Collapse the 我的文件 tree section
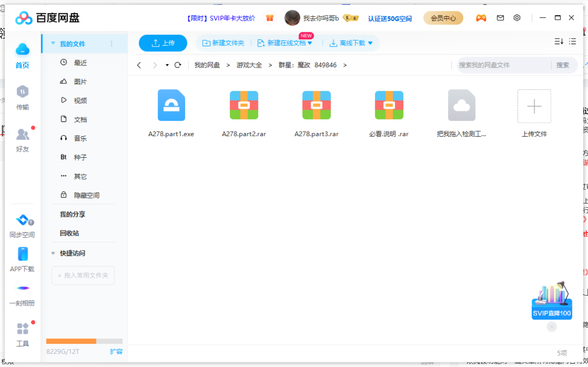 53,43
